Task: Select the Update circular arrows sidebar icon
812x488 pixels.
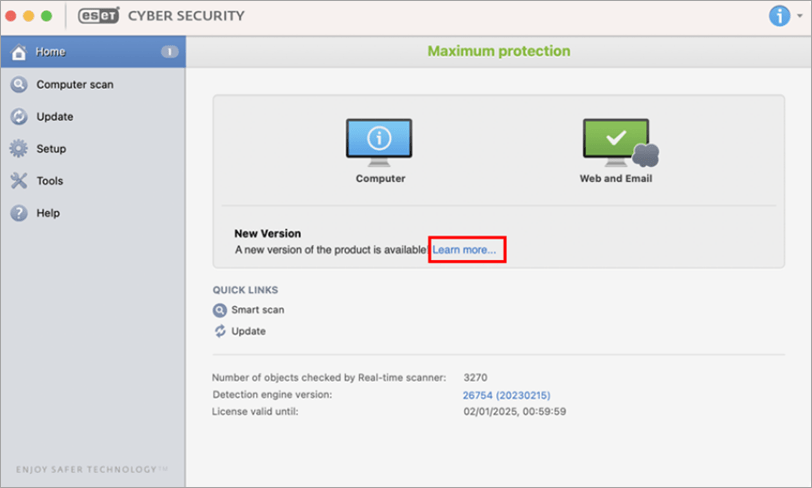Action: click(19, 117)
